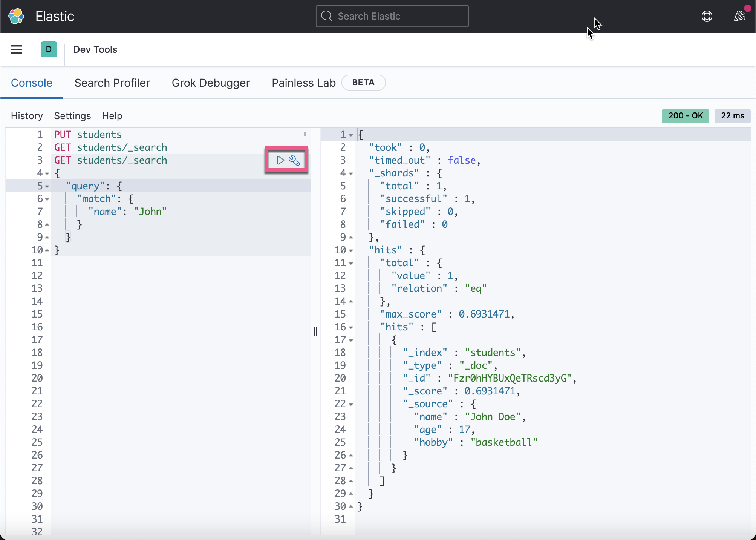The height and width of the screenshot is (540, 756).
Task: Fold the _source object in response
Action: (x=351, y=404)
